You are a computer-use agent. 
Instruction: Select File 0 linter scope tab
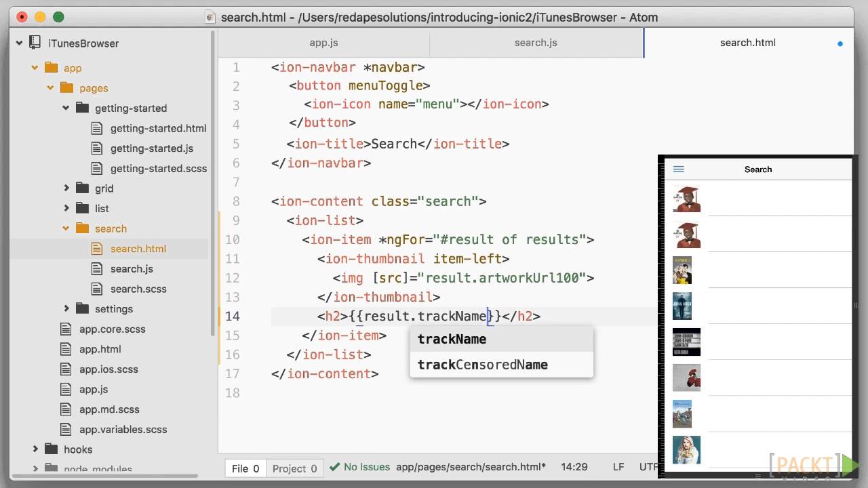245,468
